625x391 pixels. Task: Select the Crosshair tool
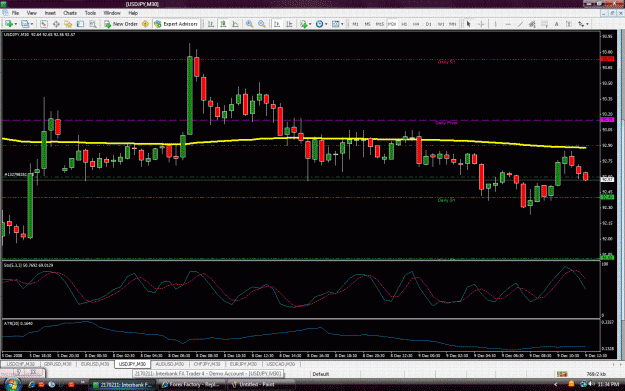[481, 24]
